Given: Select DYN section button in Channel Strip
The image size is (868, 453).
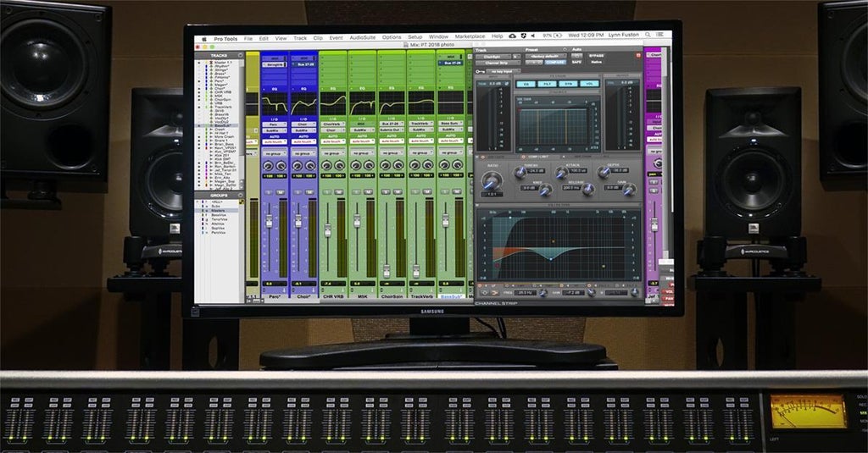Looking at the screenshot, I should coord(568,84).
